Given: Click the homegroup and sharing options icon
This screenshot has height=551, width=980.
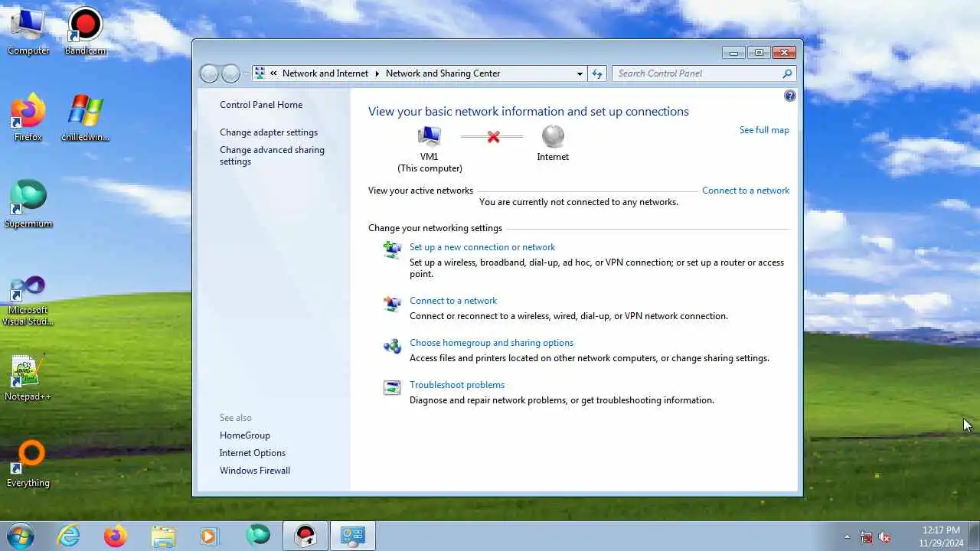Looking at the screenshot, I should pos(392,346).
